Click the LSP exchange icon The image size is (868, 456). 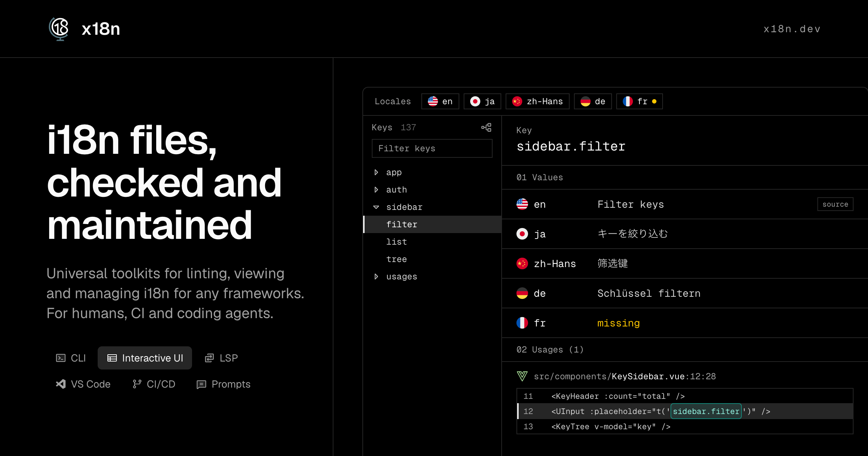[209, 358]
